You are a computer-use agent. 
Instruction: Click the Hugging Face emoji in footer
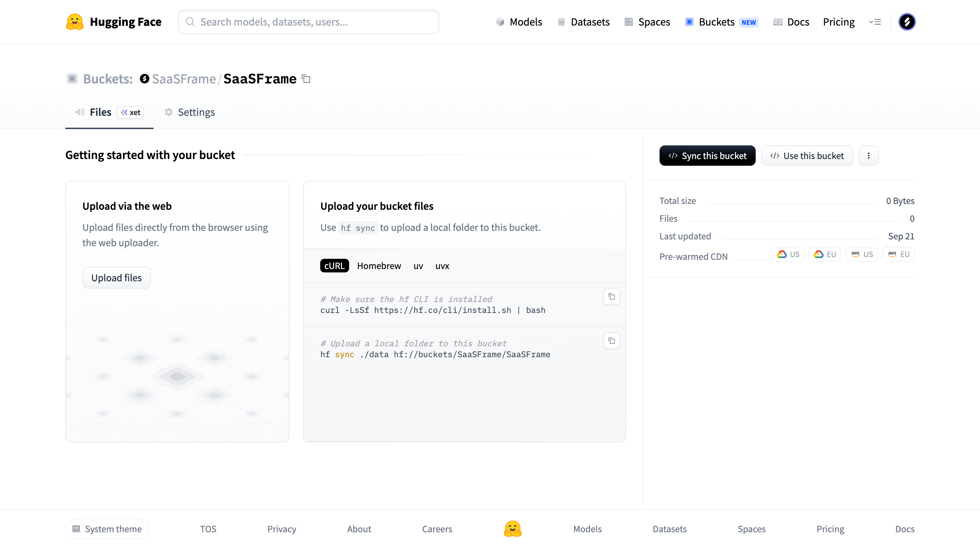pyautogui.click(x=512, y=528)
